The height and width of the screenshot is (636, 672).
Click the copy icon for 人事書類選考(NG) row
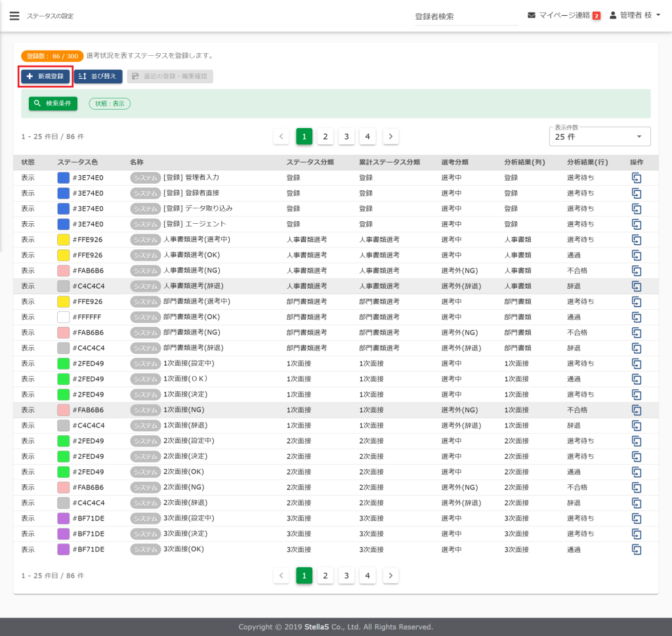(x=636, y=270)
